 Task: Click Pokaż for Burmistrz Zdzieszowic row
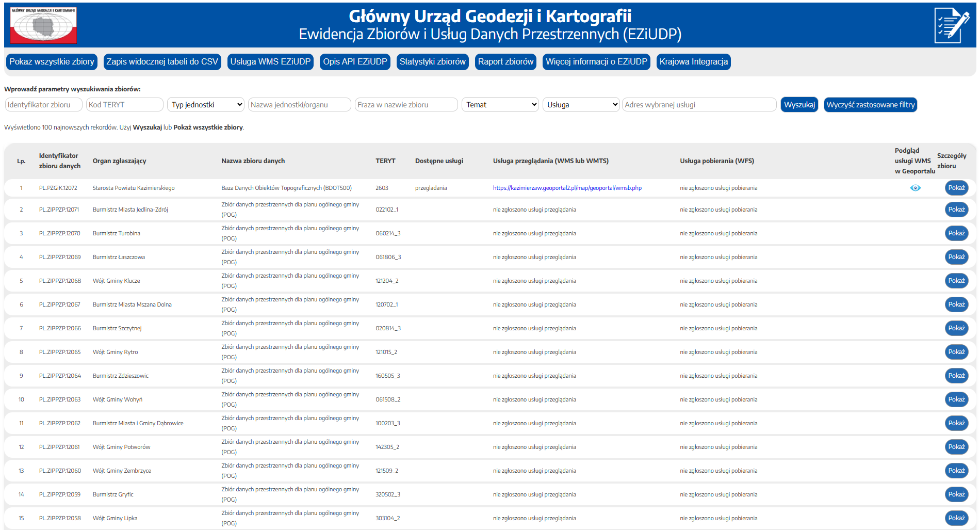pyautogui.click(x=956, y=376)
